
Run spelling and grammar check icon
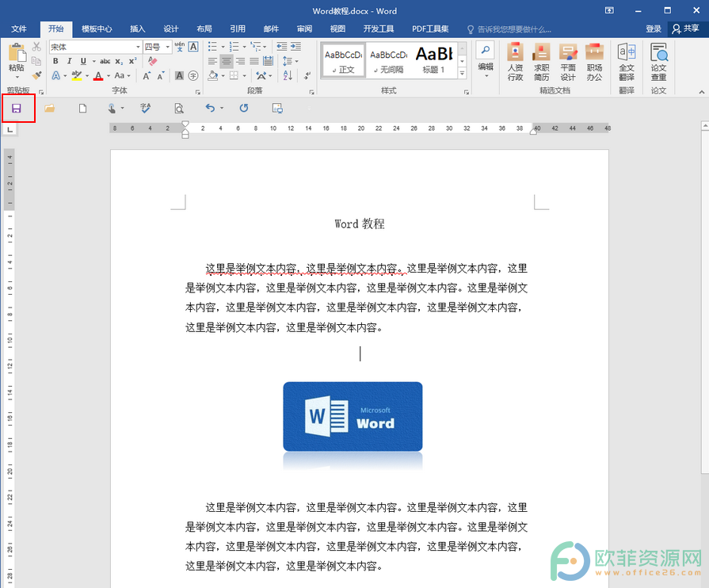[x=146, y=109]
